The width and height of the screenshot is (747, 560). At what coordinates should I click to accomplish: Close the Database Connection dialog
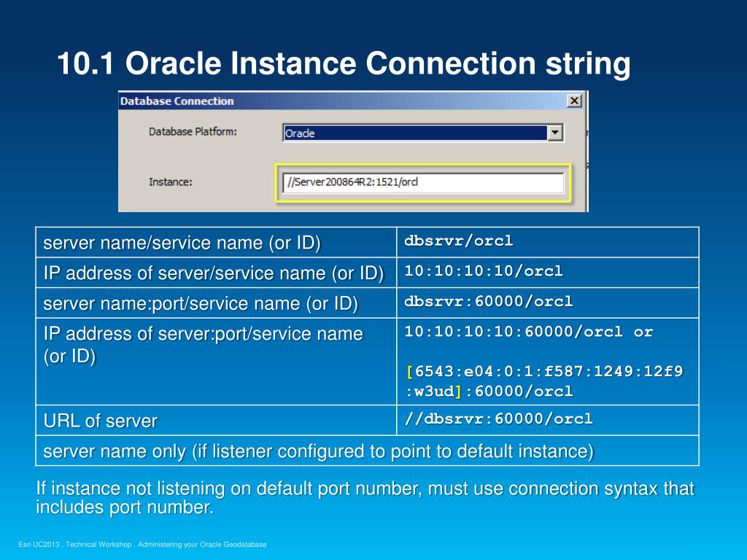[575, 101]
